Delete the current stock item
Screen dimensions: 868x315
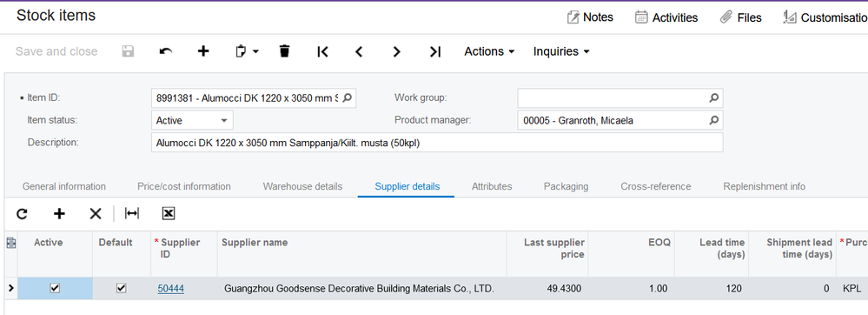tap(284, 51)
